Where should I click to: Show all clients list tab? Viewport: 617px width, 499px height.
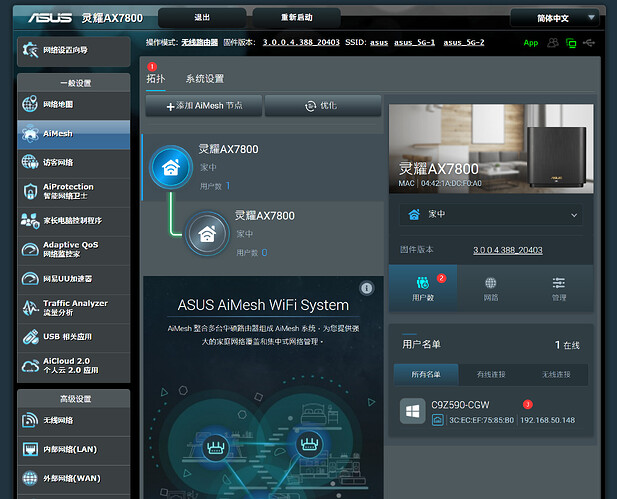426,375
